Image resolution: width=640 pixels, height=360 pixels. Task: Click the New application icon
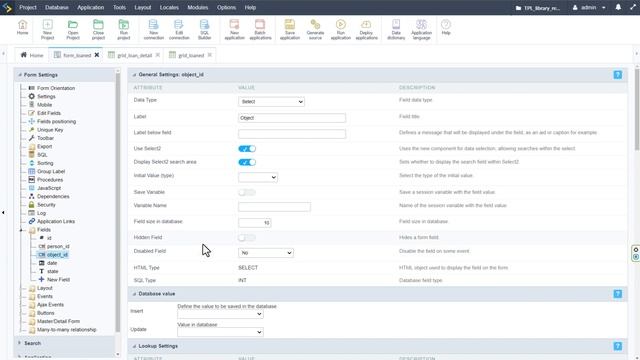click(234, 30)
